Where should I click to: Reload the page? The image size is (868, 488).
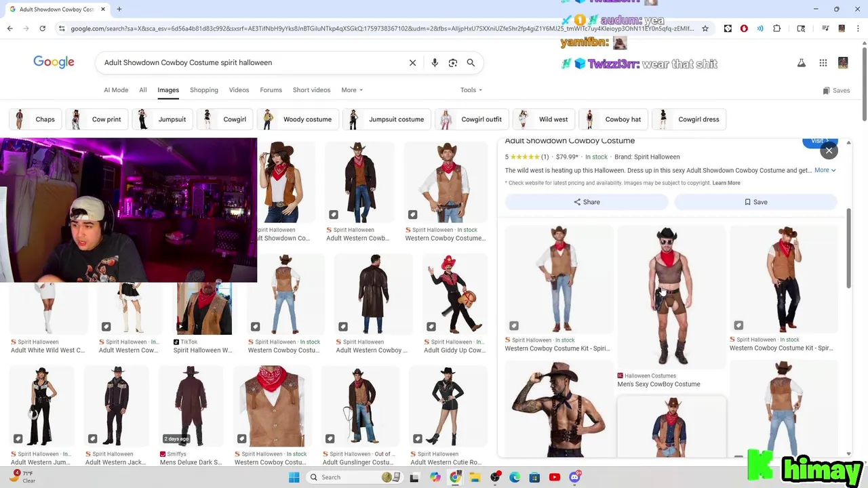coord(42,28)
